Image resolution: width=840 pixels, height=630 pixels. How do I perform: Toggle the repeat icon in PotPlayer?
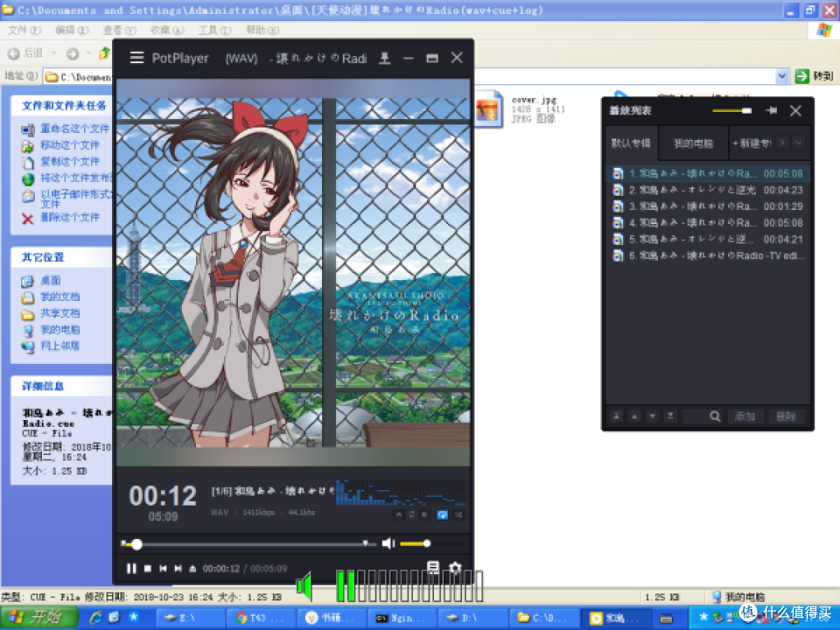[411, 515]
